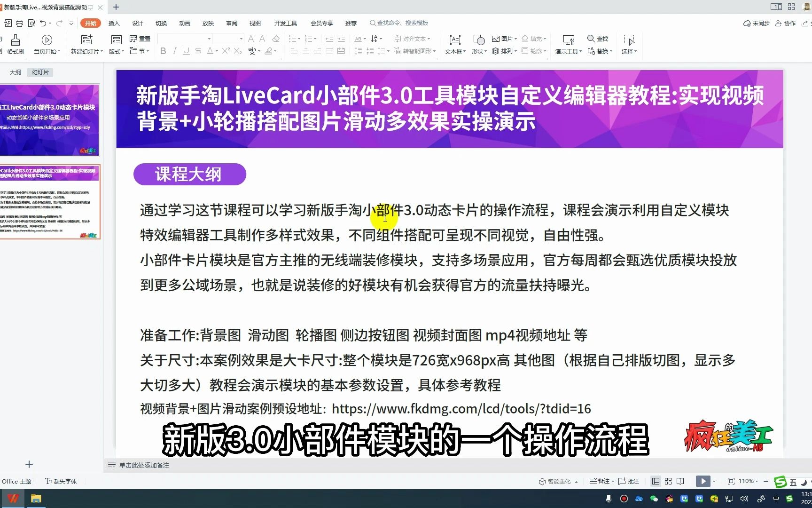This screenshot has height=508, width=812.
Task: Open the View (视图) tab
Action: pos(255,23)
